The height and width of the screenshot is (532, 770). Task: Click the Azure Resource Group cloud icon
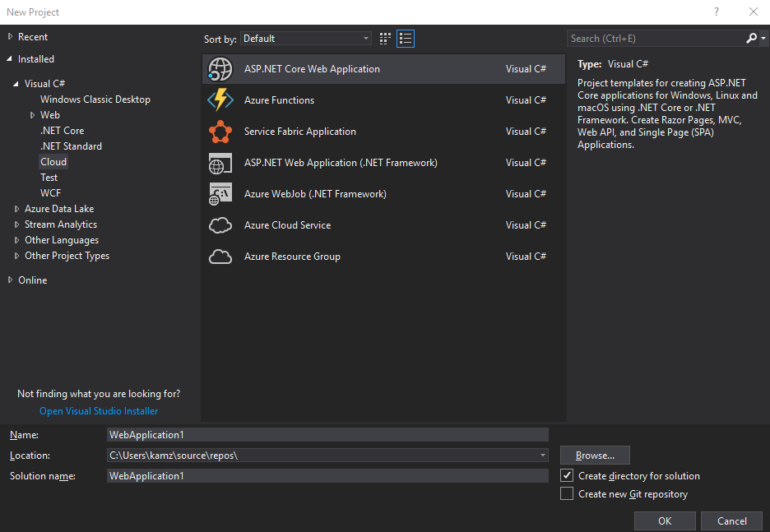[x=220, y=257]
